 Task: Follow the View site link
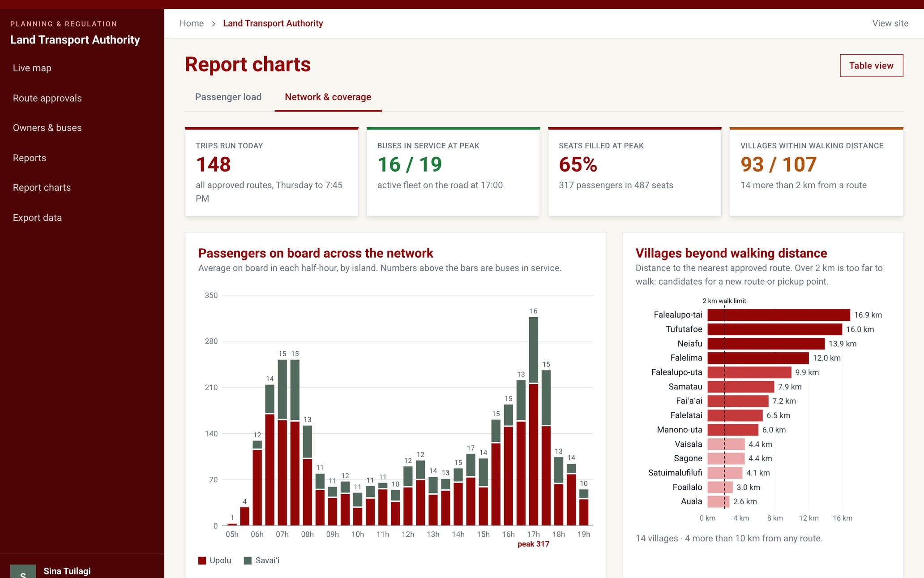[x=890, y=23]
